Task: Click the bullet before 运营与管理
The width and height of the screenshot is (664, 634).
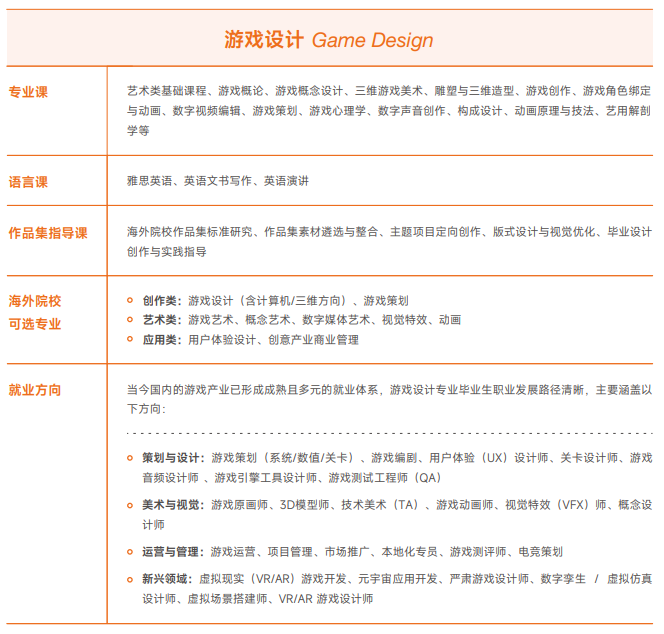Action: point(130,552)
